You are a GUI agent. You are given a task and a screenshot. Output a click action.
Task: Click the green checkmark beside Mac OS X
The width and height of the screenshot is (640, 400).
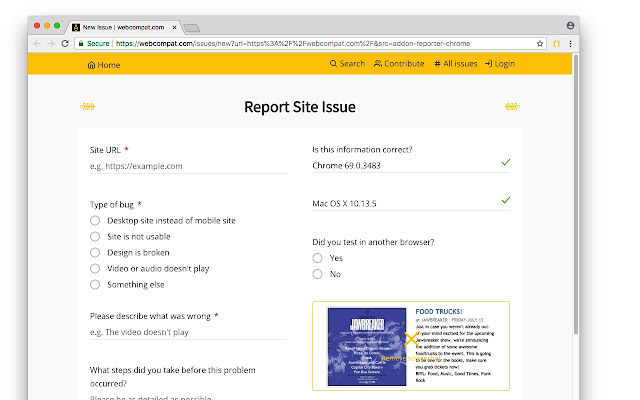pyautogui.click(x=506, y=200)
